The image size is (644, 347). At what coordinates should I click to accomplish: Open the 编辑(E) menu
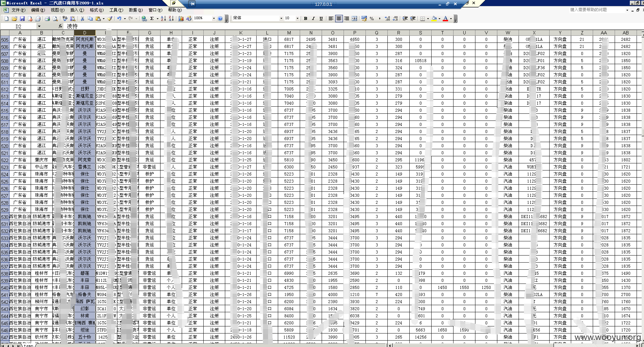coord(38,10)
